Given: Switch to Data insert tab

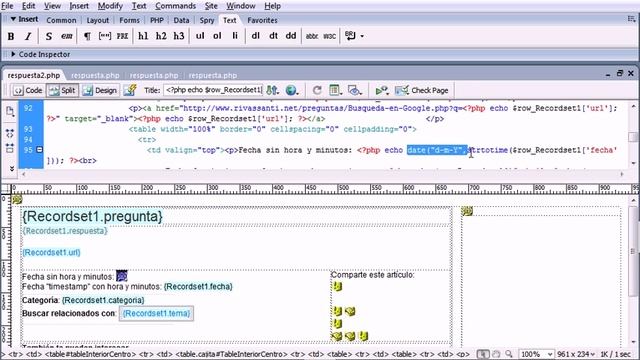Looking at the screenshot, I should pyautogui.click(x=181, y=20).
